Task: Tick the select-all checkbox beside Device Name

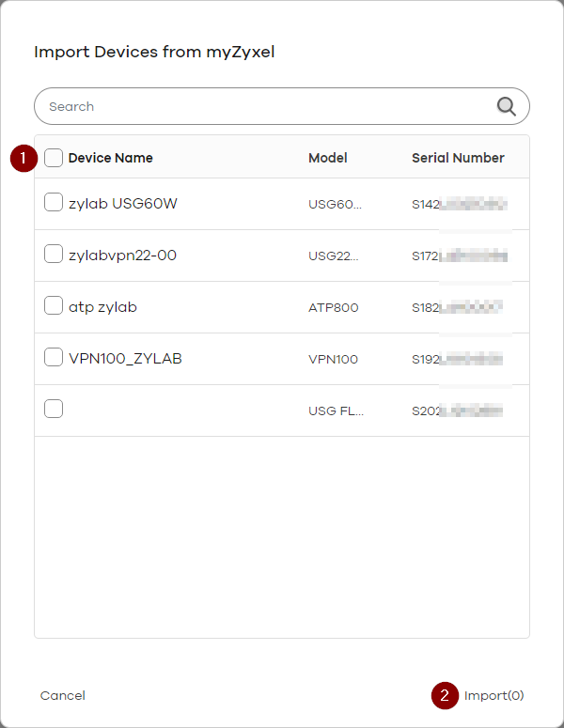Action: pyautogui.click(x=54, y=158)
